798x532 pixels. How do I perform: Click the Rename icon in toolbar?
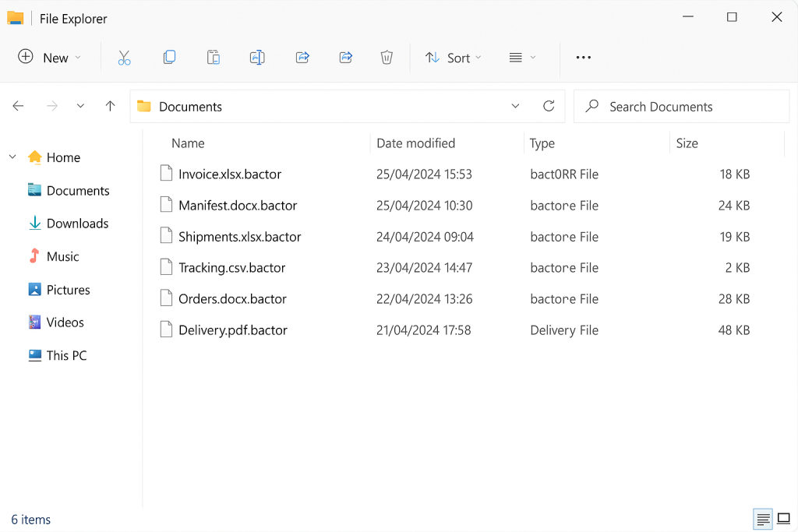[257, 58]
